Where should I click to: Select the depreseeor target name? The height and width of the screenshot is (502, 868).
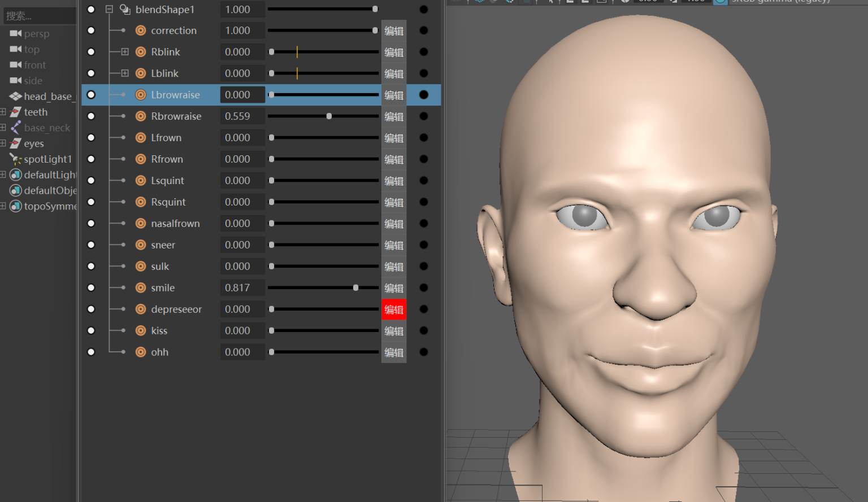click(176, 309)
